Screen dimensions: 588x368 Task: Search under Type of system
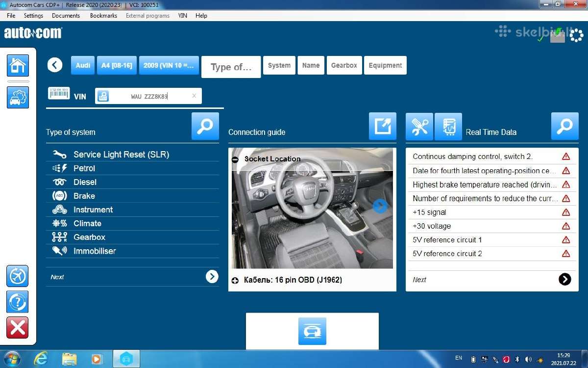205,126
